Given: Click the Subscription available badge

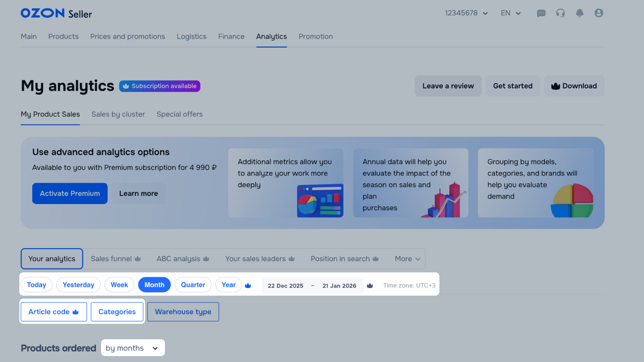Looking at the screenshot, I should click(160, 86).
